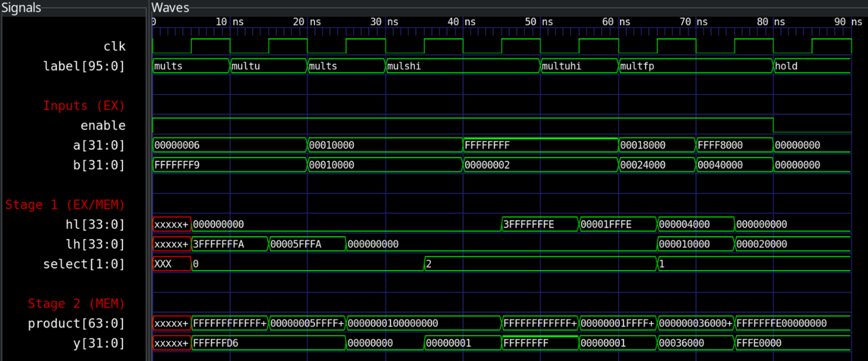Click the hold label waveform segment
The image size is (868, 361).
[x=812, y=66]
